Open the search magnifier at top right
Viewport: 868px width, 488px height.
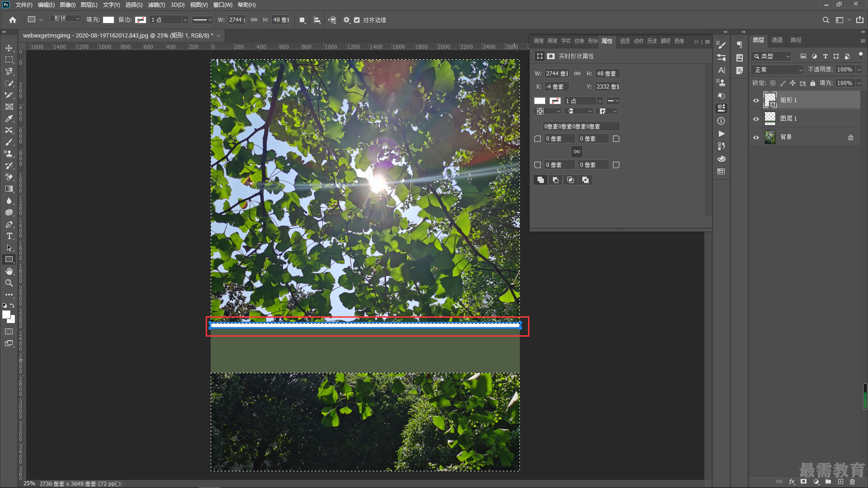826,20
